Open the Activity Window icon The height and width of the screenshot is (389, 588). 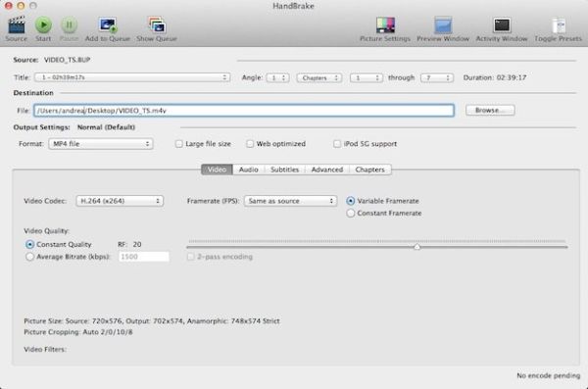[502, 25]
